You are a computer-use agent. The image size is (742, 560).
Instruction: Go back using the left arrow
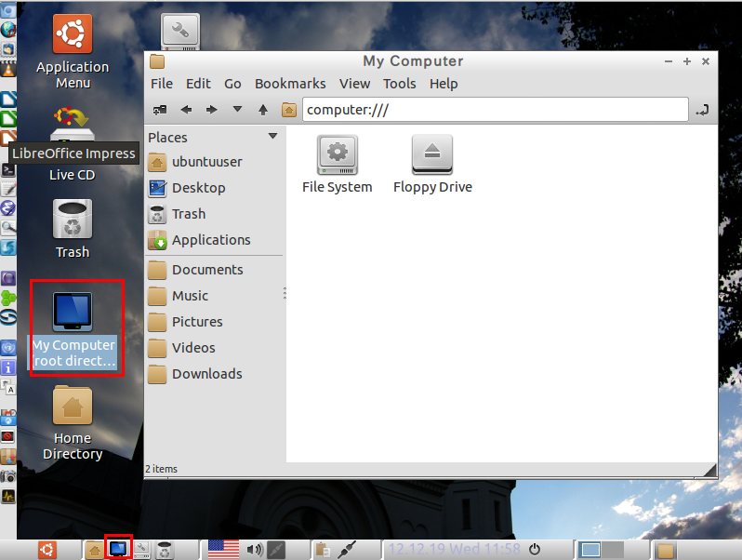(x=186, y=110)
